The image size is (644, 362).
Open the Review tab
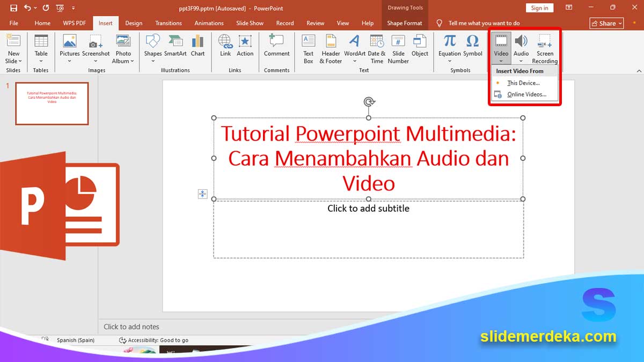click(316, 23)
